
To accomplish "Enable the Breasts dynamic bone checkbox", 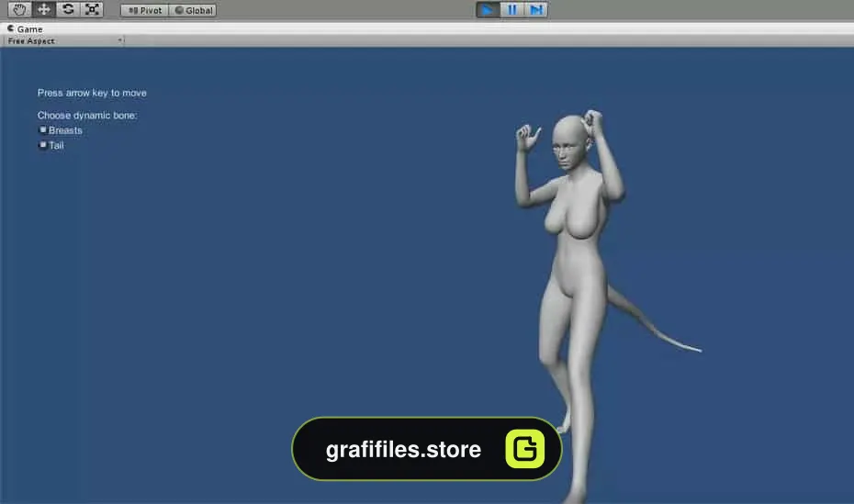I will coord(43,129).
